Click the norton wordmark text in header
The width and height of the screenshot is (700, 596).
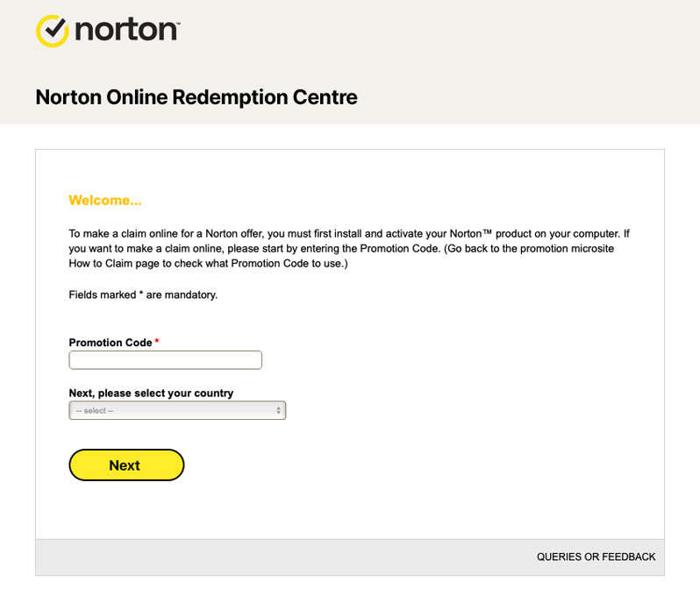(x=126, y=30)
